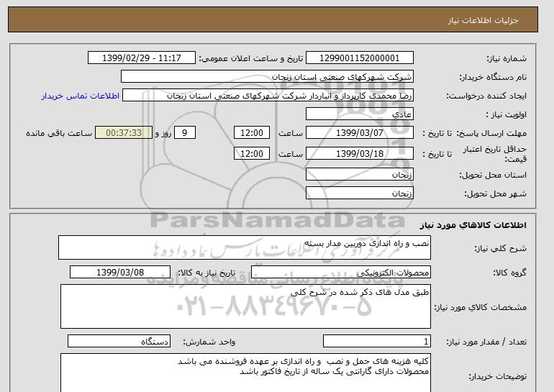The height and width of the screenshot is (392, 554).
Task: Click the label مشخصات کالای مورد نیاز
Action: point(481,307)
